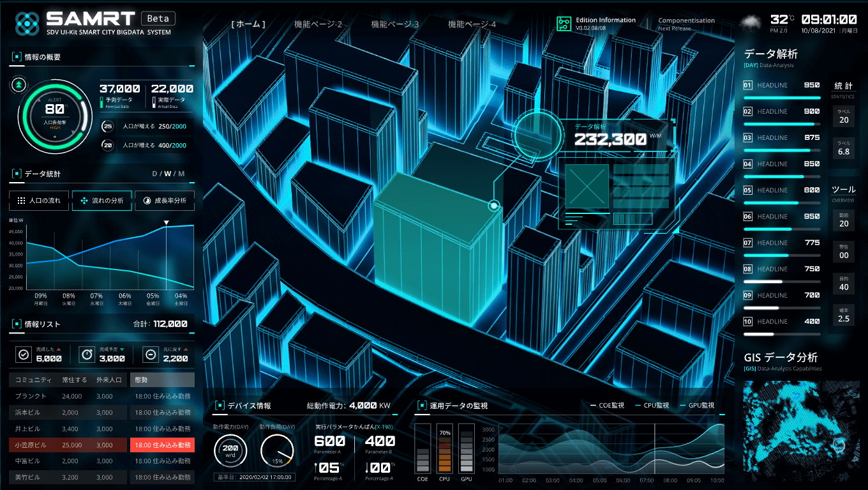
Task: Select the map marker on highlighted building
Action: [493, 206]
